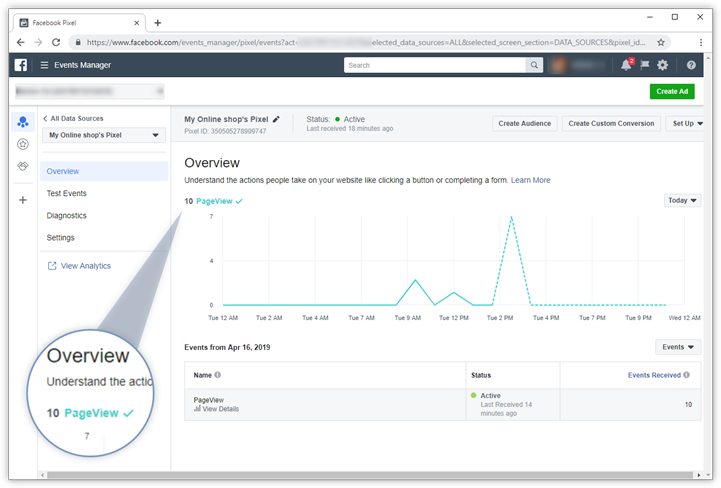Click the Learn More link

[x=530, y=180]
